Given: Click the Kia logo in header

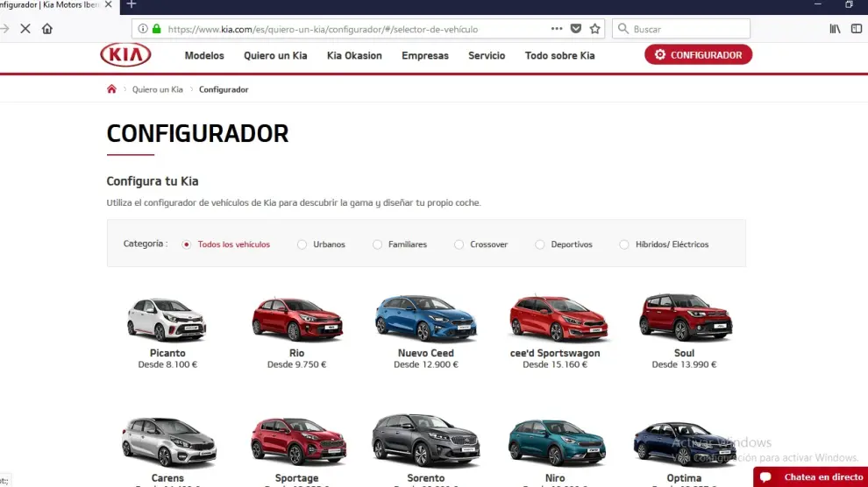Looking at the screenshot, I should click(x=125, y=55).
